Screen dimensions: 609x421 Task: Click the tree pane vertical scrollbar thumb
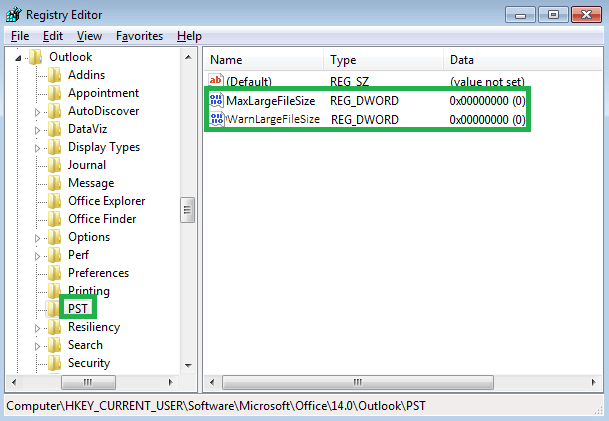point(188,210)
